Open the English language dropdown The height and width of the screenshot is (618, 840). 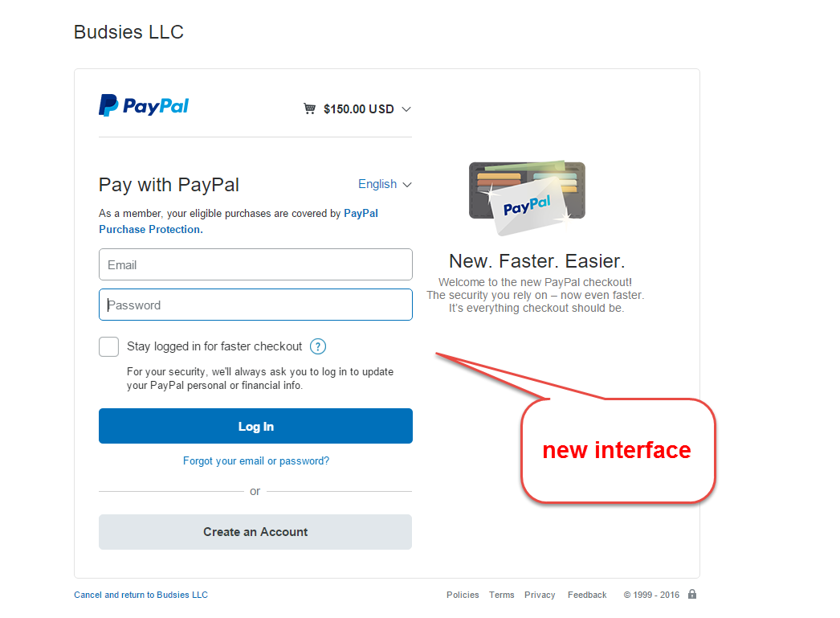point(385,184)
